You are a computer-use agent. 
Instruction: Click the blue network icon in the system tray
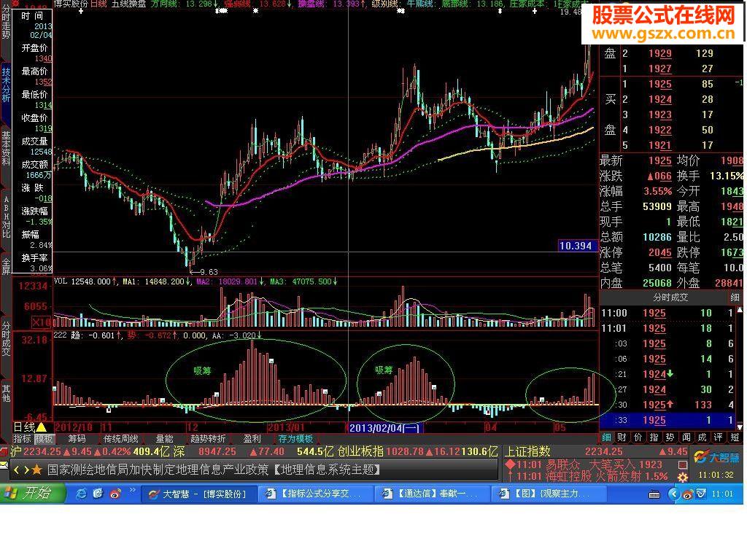702,494
